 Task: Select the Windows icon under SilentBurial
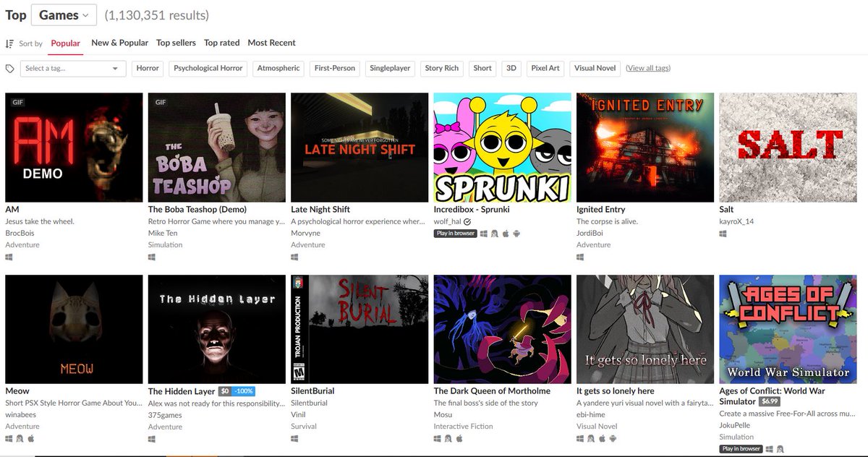pos(292,437)
